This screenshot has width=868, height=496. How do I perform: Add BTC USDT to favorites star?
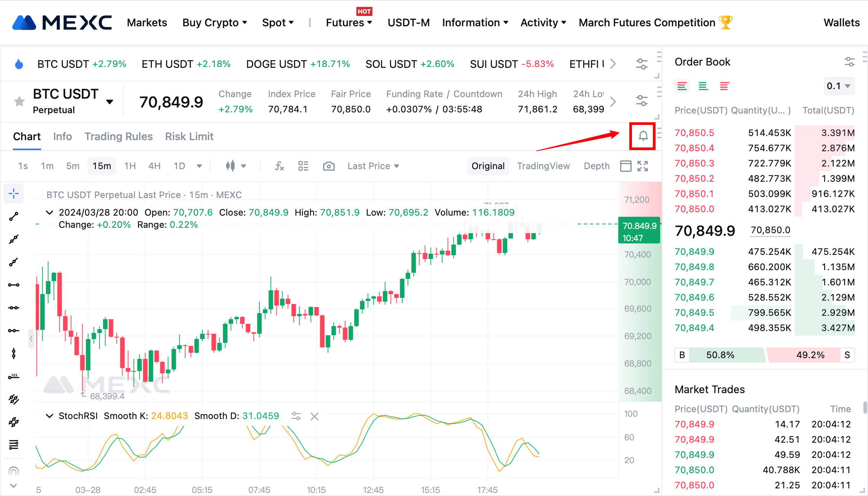[19, 101]
